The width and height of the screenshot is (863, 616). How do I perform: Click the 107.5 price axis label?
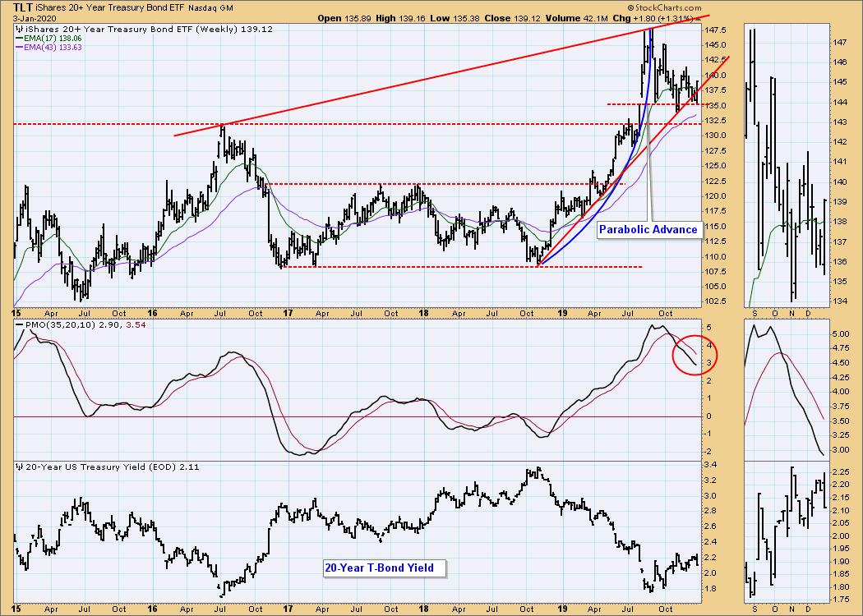(x=715, y=272)
